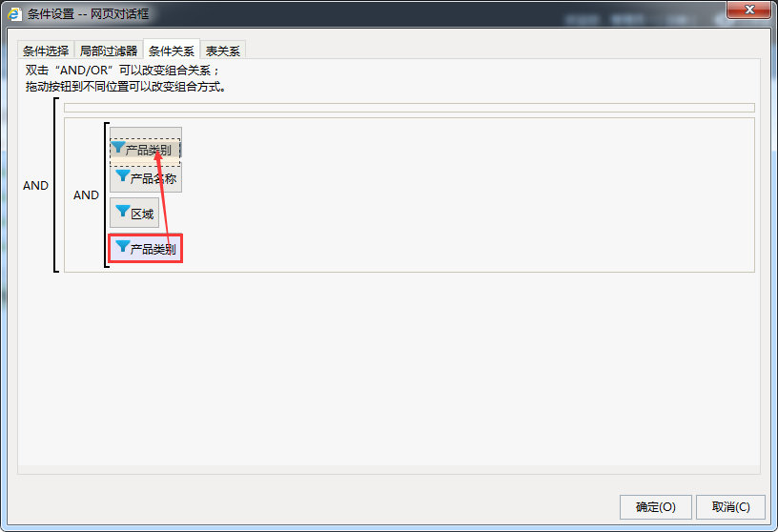Go to the 表关系 tab

pos(223,51)
